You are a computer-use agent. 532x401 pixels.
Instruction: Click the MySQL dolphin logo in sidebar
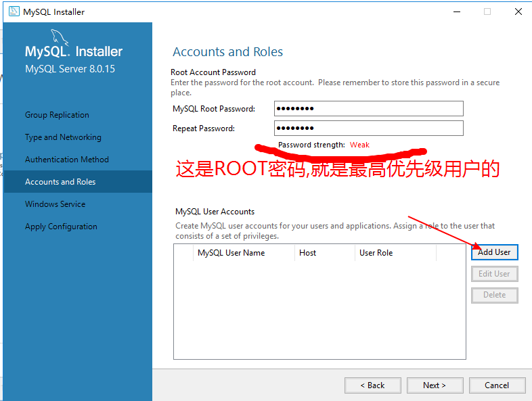point(60,37)
